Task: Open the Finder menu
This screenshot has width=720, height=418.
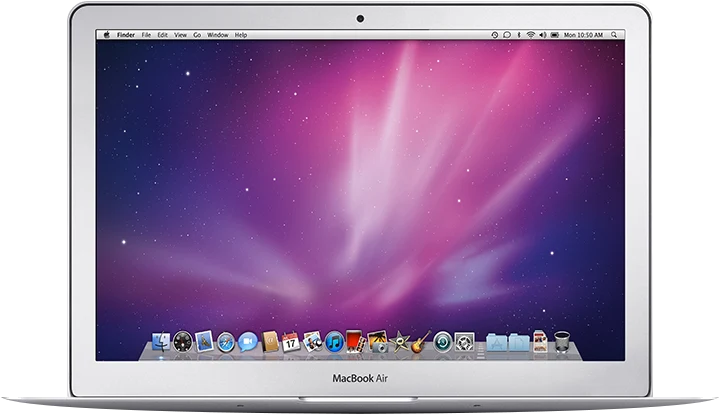Action: pos(126,35)
